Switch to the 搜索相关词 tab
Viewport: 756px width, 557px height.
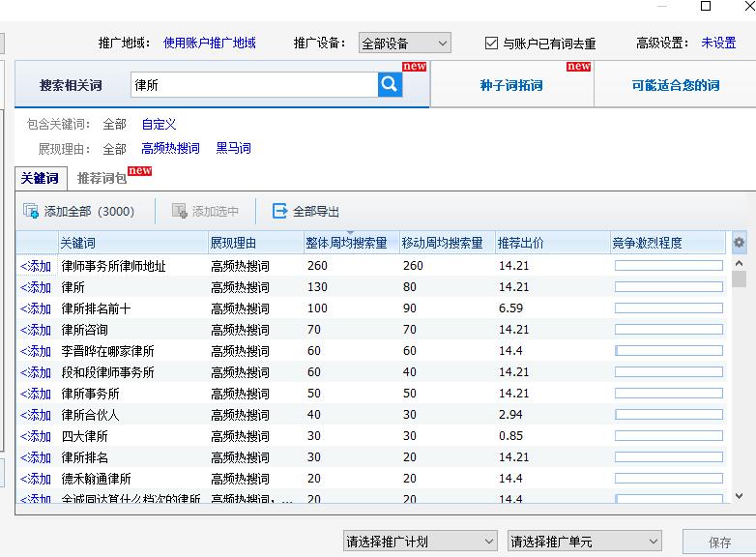[x=71, y=85]
